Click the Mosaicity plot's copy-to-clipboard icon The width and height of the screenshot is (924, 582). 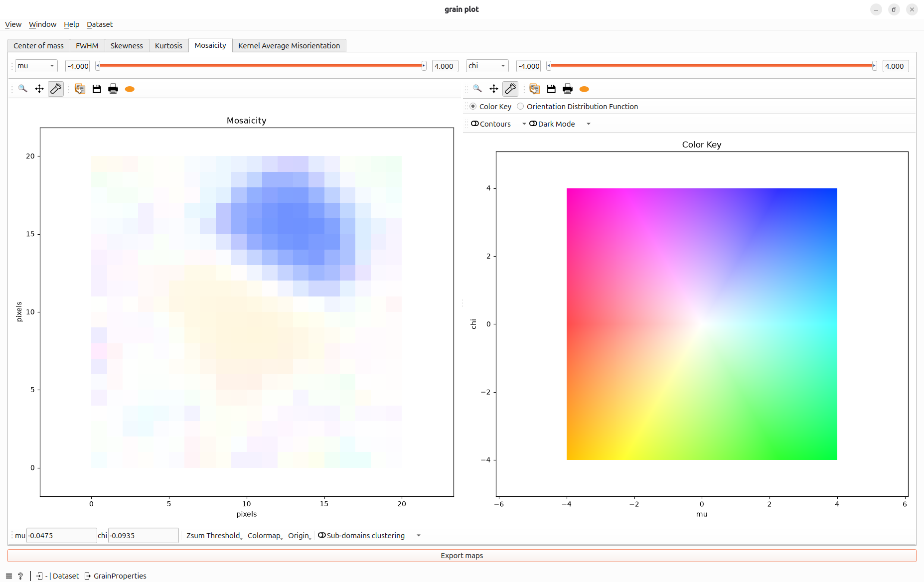tap(80, 89)
